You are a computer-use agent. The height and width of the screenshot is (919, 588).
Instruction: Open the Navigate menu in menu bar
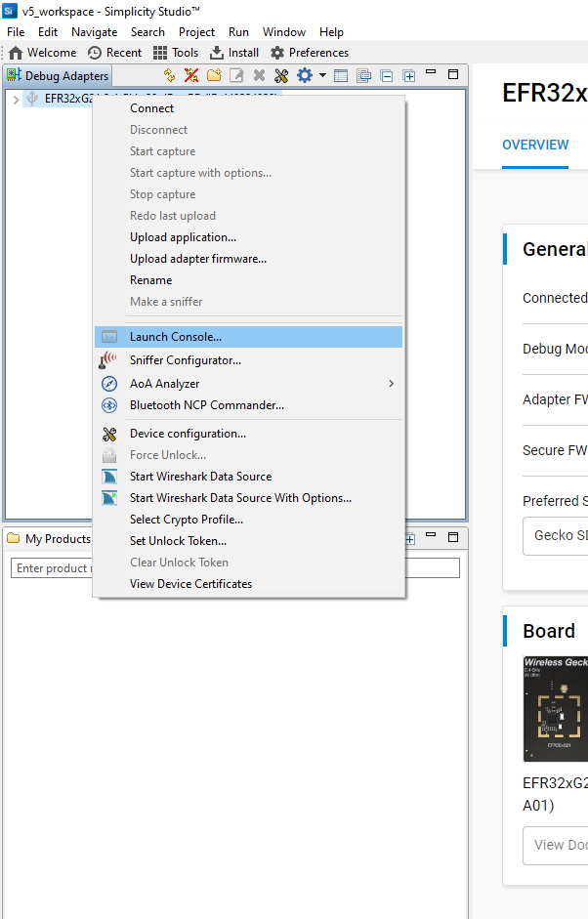click(94, 32)
